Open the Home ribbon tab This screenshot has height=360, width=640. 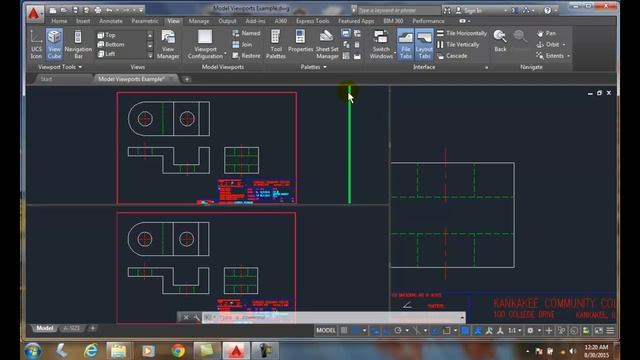coord(59,21)
